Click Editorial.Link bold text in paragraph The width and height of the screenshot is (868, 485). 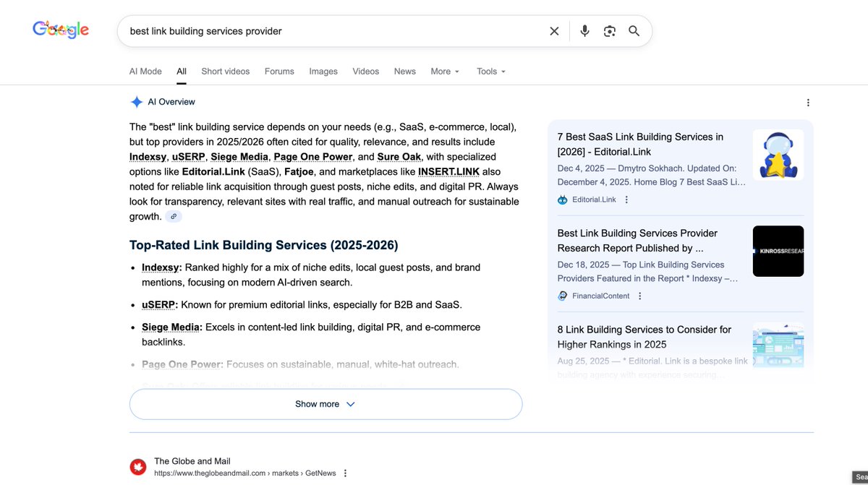tap(213, 172)
